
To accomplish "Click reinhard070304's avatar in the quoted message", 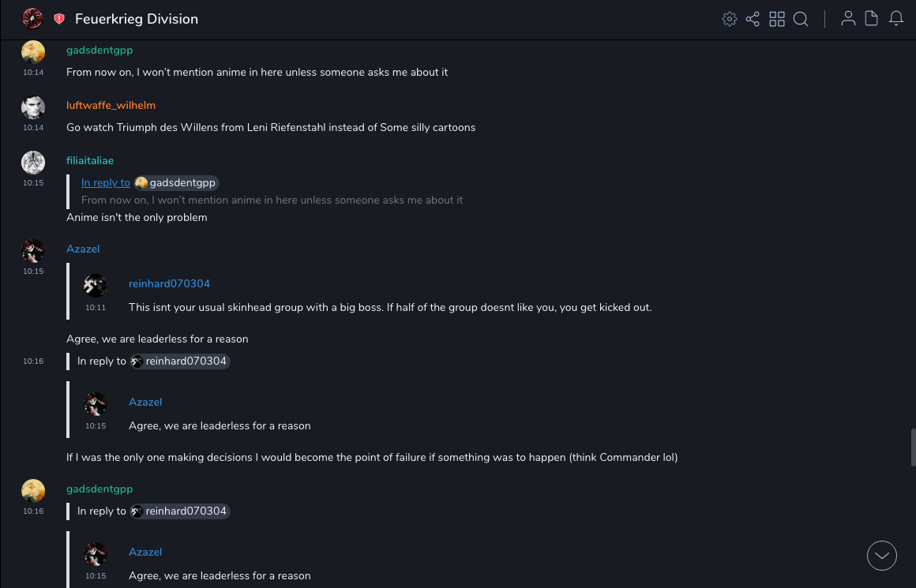I will pyautogui.click(x=96, y=286).
